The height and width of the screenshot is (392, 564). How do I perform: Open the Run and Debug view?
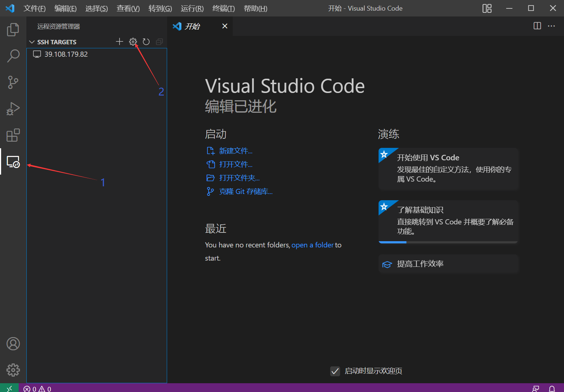click(13, 109)
